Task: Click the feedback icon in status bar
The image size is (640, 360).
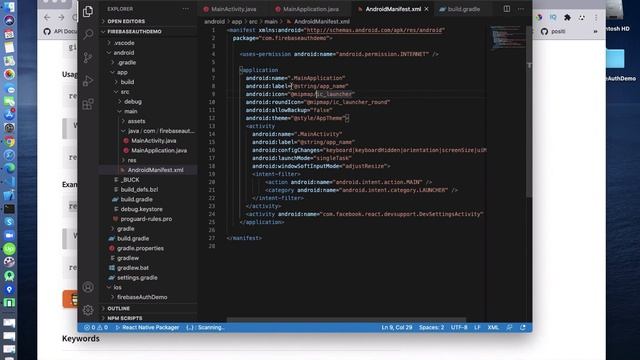Action: (509, 327)
